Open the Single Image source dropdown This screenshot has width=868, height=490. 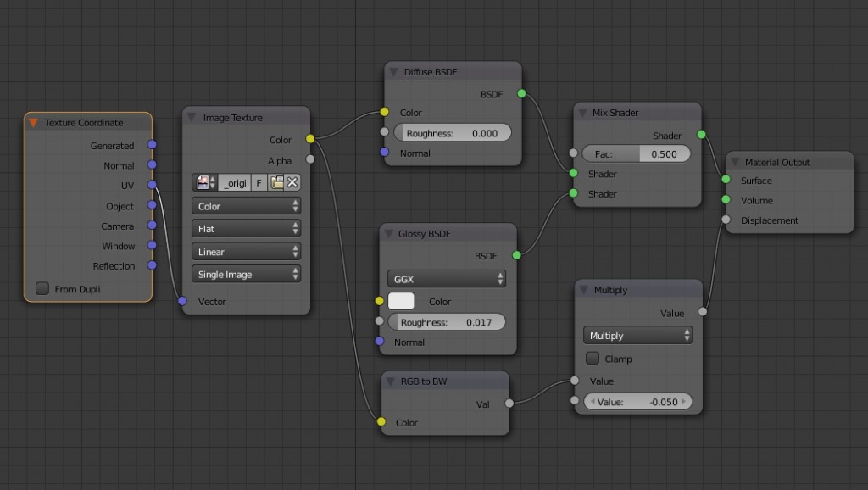pyautogui.click(x=247, y=275)
